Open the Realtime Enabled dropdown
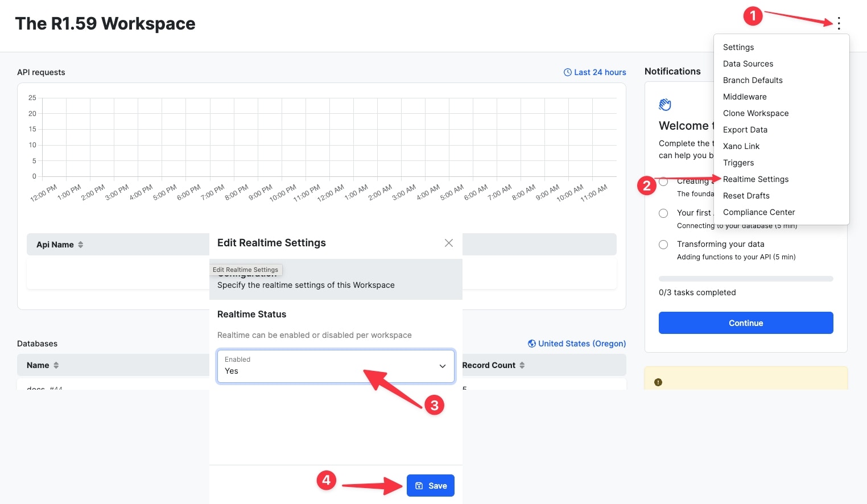The width and height of the screenshot is (867, 504). 336,366
